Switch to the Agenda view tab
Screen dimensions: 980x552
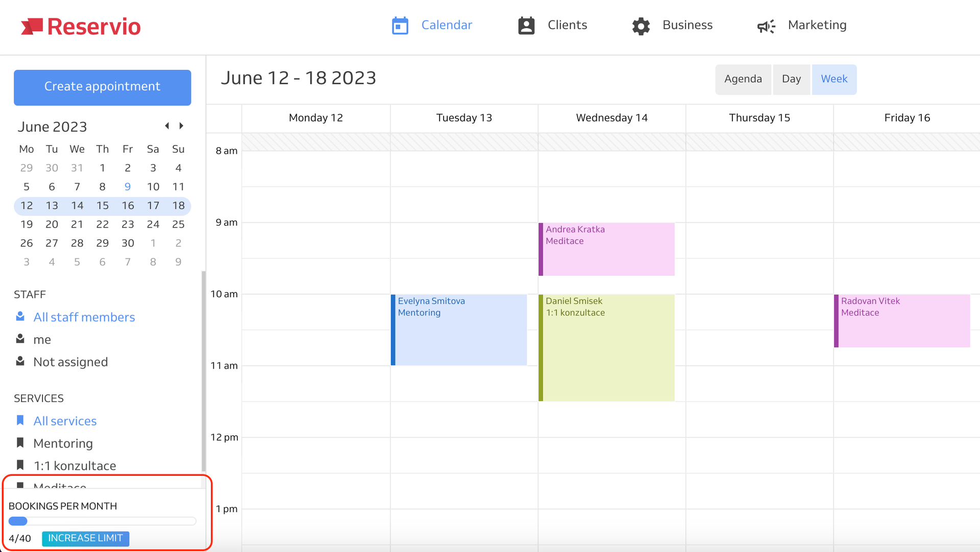point(743,79)
